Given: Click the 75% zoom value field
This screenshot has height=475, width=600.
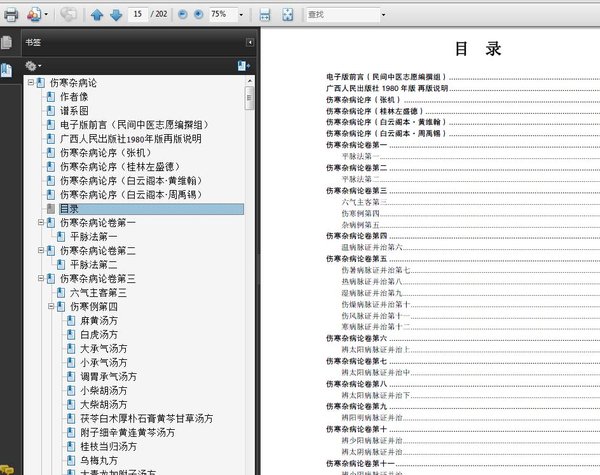Looking at the screenshot, I should [x=222, y=15].
